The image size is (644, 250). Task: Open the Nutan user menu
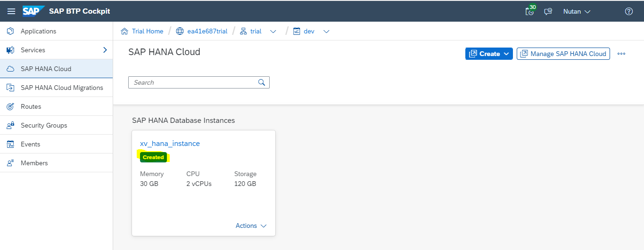(x=577, y=11)
